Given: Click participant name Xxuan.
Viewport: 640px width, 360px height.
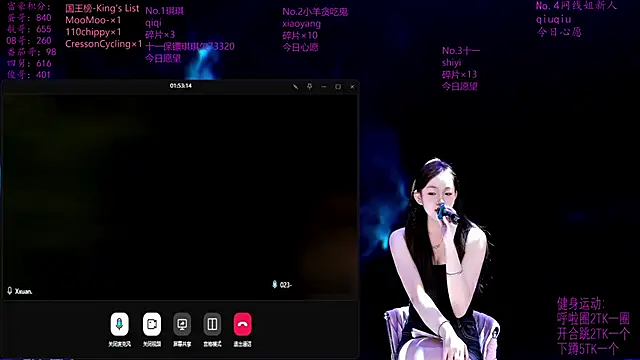Looking at the screenshot, I should click(x=24, y=291).
